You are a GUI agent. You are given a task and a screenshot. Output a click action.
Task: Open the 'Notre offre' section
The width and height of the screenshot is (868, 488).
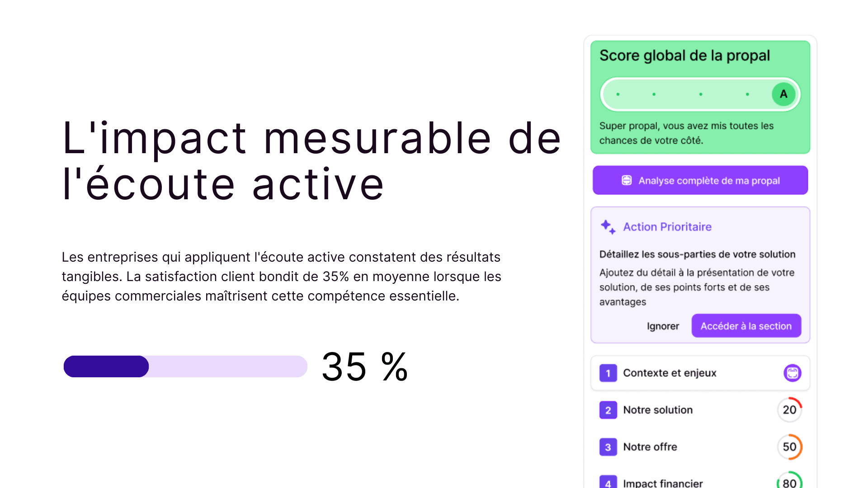point(650,447)
